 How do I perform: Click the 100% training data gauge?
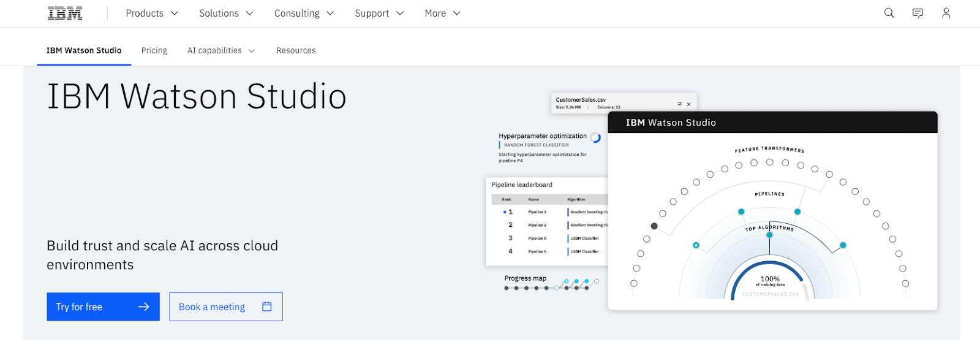pyautogui.click(x=770, y=279)
